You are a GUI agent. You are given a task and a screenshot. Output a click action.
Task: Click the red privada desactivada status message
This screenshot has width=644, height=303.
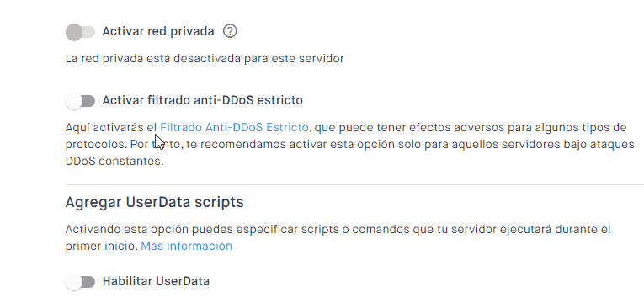(x=205, y=58)
